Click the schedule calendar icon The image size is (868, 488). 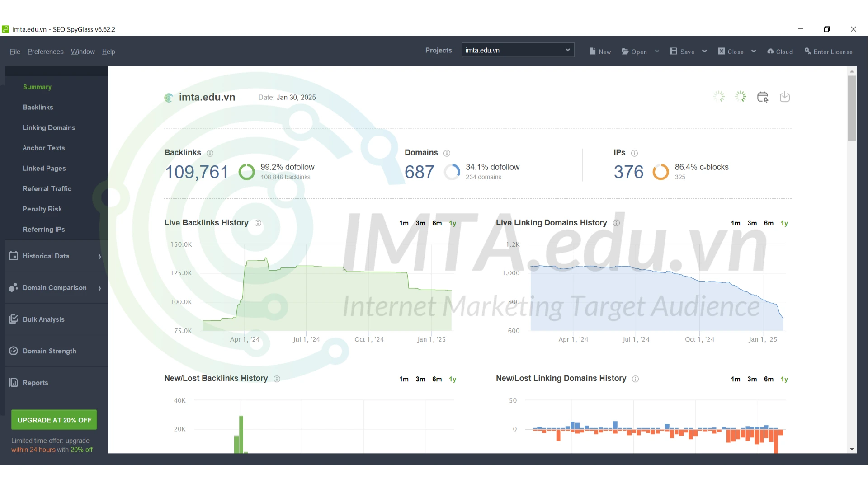763,97
